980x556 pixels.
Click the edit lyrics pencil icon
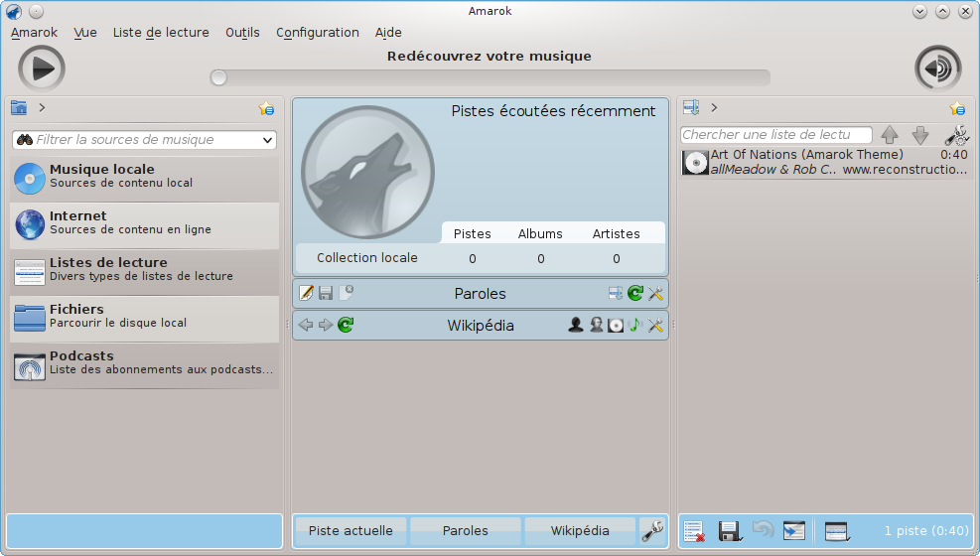click(x=306, y=293)
